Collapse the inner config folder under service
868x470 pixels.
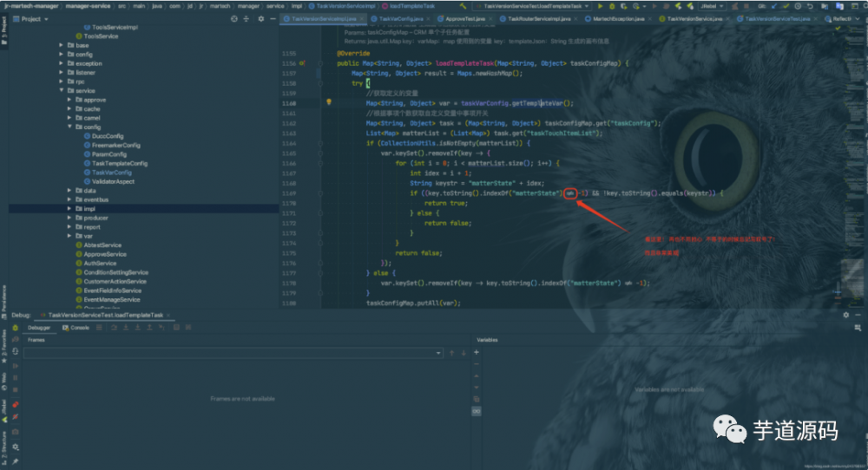tap(69, 127)
